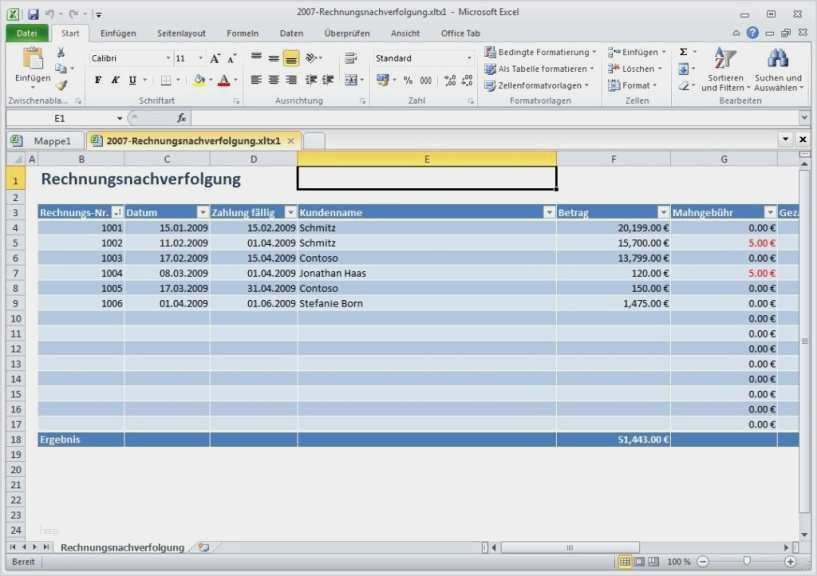Open the Standard number format dropdown
This screenshot has width=817, height=576.
tap(469, 58)
